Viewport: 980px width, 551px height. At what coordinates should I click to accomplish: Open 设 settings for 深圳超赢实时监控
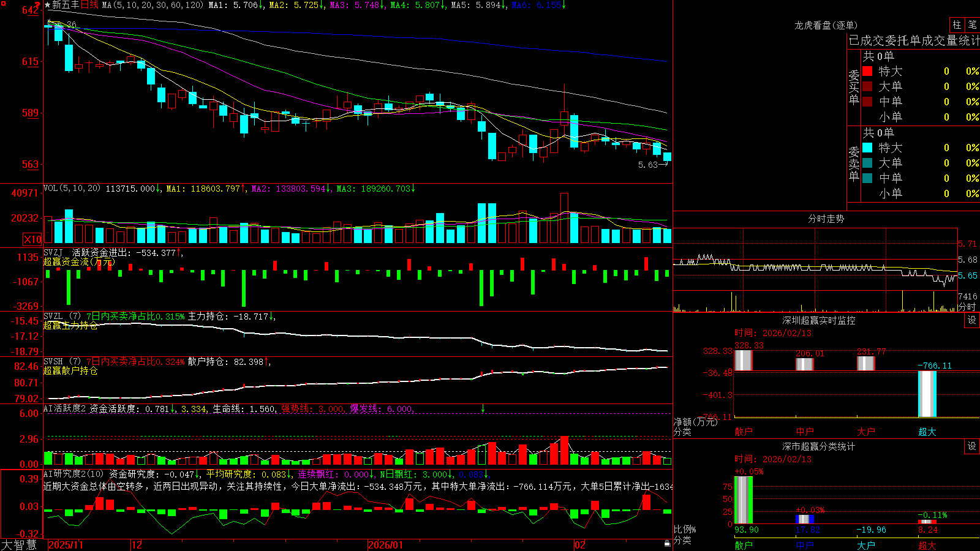pyautogui.click(x=972, y=320)
